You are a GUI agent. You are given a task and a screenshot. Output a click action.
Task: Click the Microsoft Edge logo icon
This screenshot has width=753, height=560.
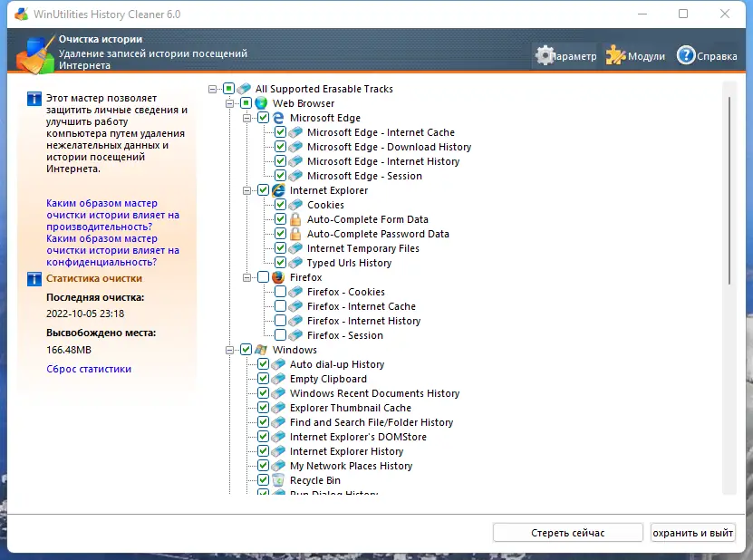[278, 118]
